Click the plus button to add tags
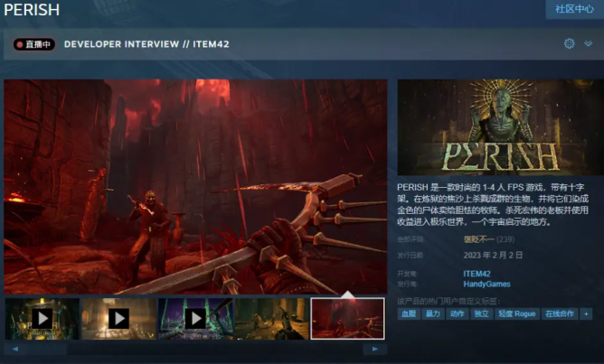Image resolution: width=604 pixels, height=364 pixels. pos(586,313)
